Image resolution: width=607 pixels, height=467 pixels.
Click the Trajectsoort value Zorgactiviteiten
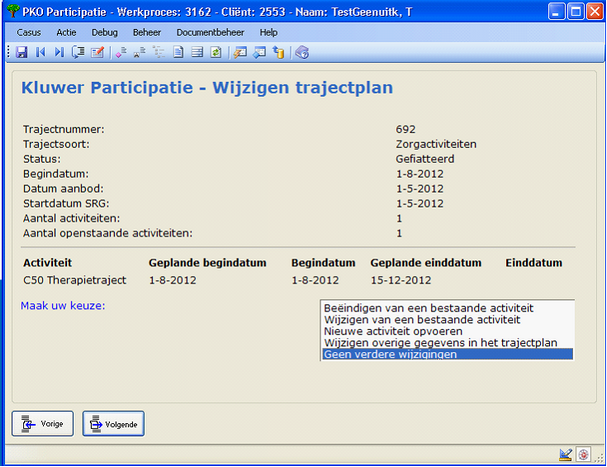click(x=436, y=144)
